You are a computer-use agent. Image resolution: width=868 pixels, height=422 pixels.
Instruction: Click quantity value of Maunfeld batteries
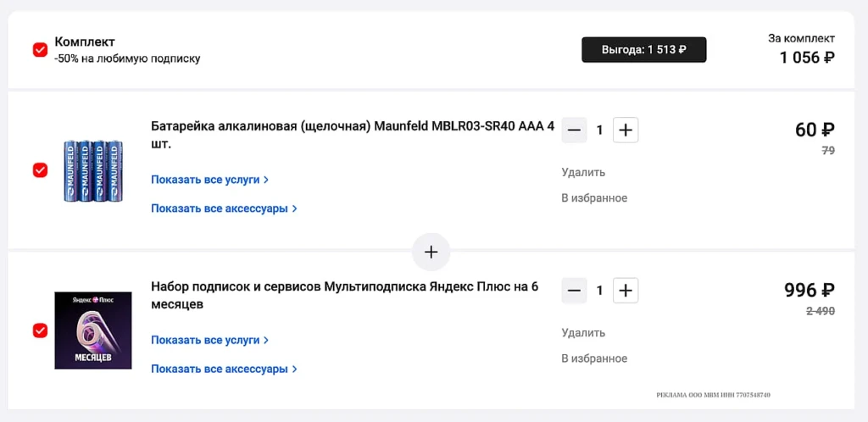599,130
